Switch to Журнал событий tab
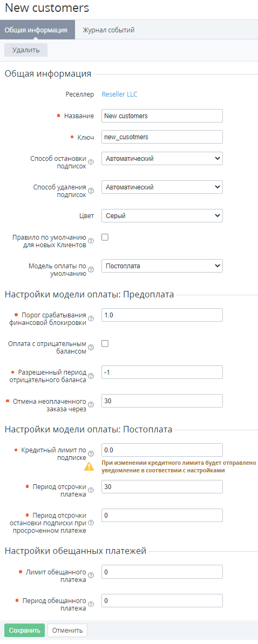The height and width of the screenshot is (644, 258). tap(108, 30)
